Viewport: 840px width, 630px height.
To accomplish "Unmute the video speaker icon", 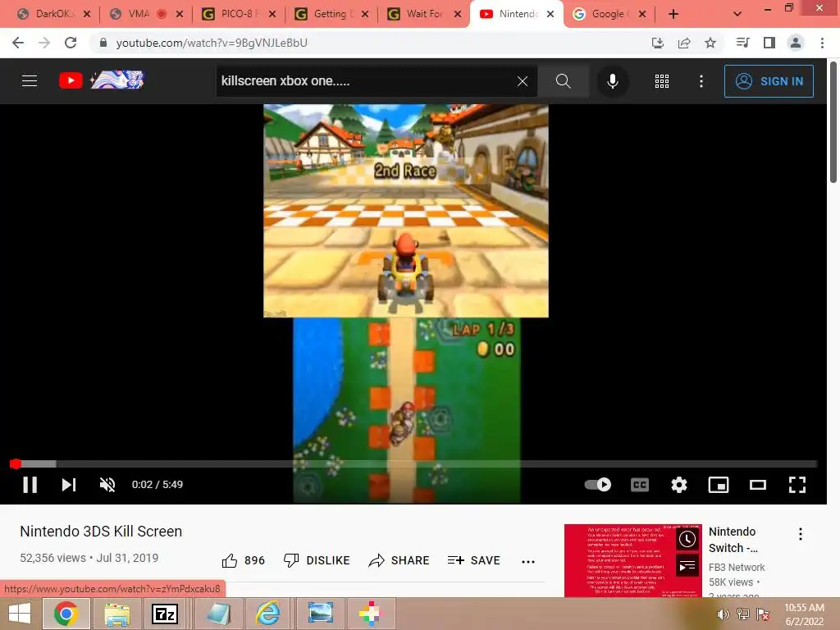I will pyautogui.click(x=107, y=484).
